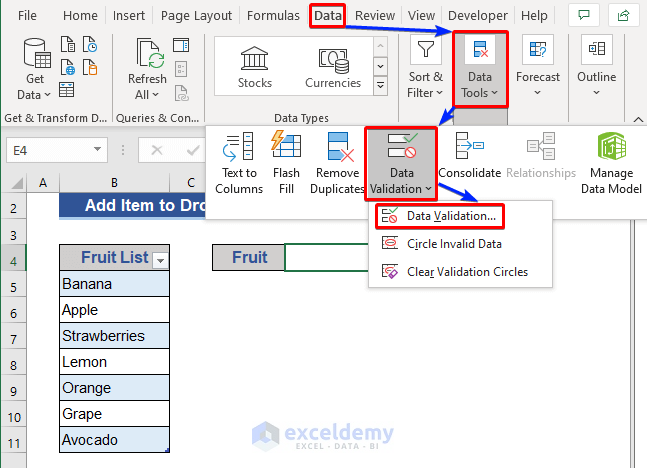Viewport: 647px width, 468px height.
Task: Click the Share icon
Action: [x=623, y=16]
